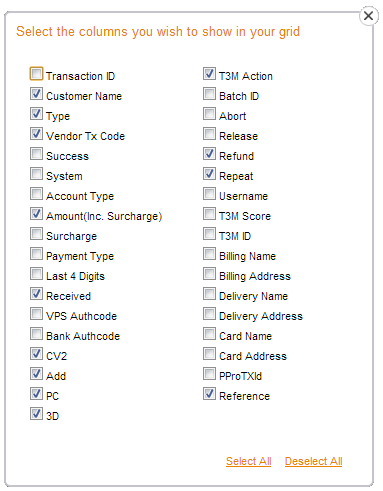Uncheck the Reference column checkbox

pyautogui.click(x=209, y=394)
